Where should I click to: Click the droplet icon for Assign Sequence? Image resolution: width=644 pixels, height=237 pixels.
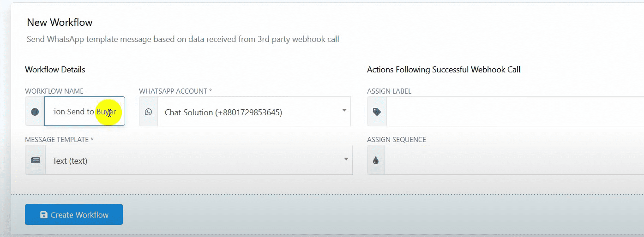click(376, 160)
